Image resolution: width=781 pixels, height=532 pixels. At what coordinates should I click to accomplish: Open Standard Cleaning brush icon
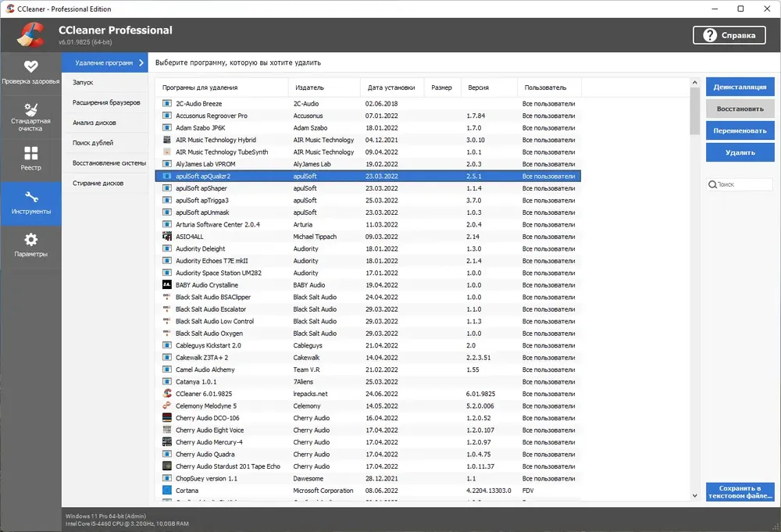pos(30,109)
